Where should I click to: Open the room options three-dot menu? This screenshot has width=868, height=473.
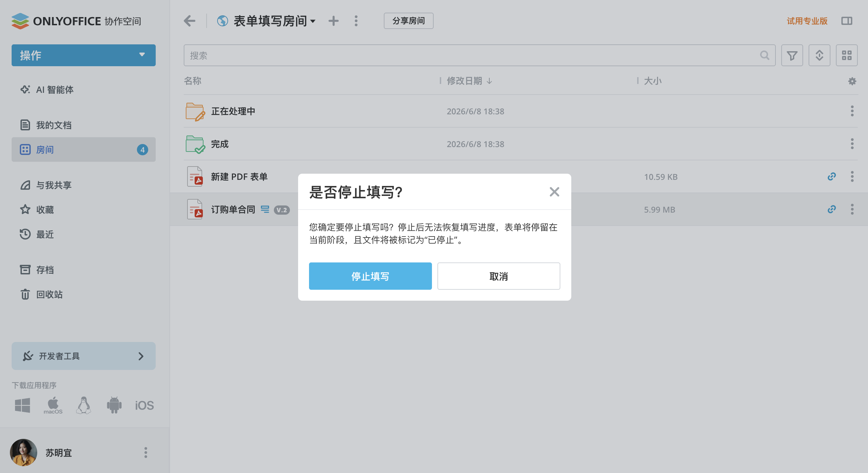click(x=356, y=21)
